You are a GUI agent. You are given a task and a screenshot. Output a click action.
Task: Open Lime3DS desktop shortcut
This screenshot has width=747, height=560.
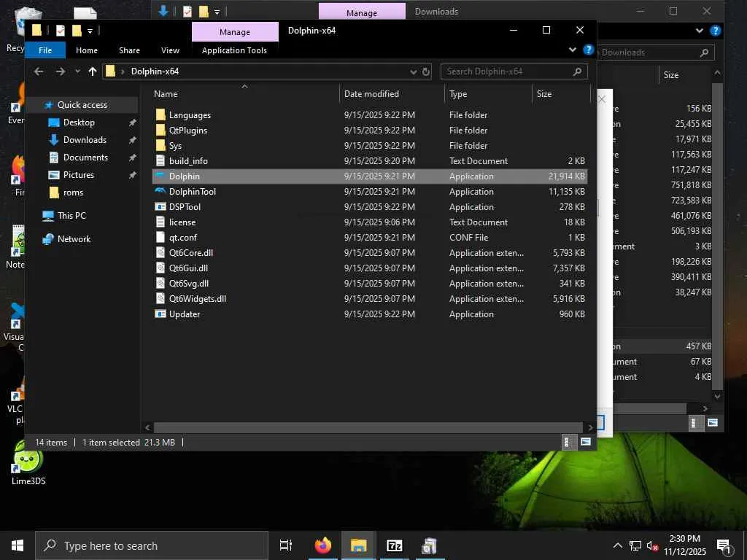click(28, 462)
